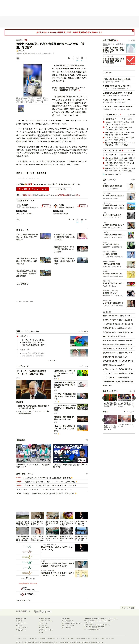Advance photo gallery carousel with right arrow
Viewport: 139px width, 644px height.
pyautogui.click(x=134, y=420)
